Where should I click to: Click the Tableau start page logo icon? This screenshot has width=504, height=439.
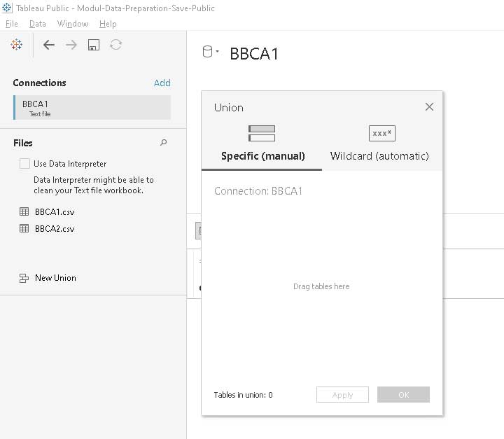coord(16,44)
